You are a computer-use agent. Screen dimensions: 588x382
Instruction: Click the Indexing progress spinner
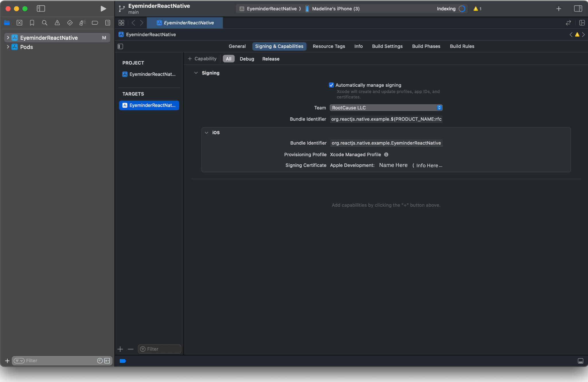point(462,9)
